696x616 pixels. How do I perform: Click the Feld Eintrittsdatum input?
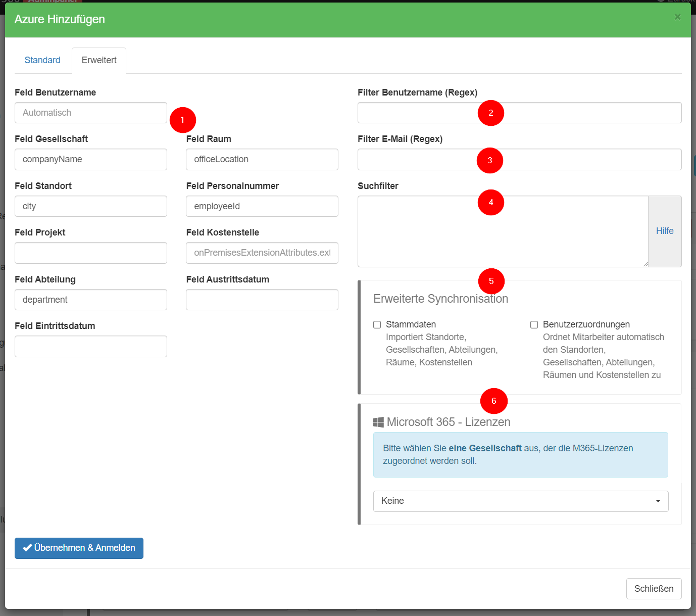[x=91, y=346]
